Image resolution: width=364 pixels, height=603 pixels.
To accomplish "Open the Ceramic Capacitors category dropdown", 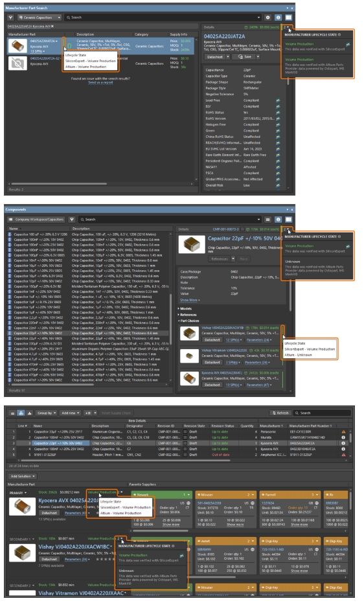I will coord(40,17).
